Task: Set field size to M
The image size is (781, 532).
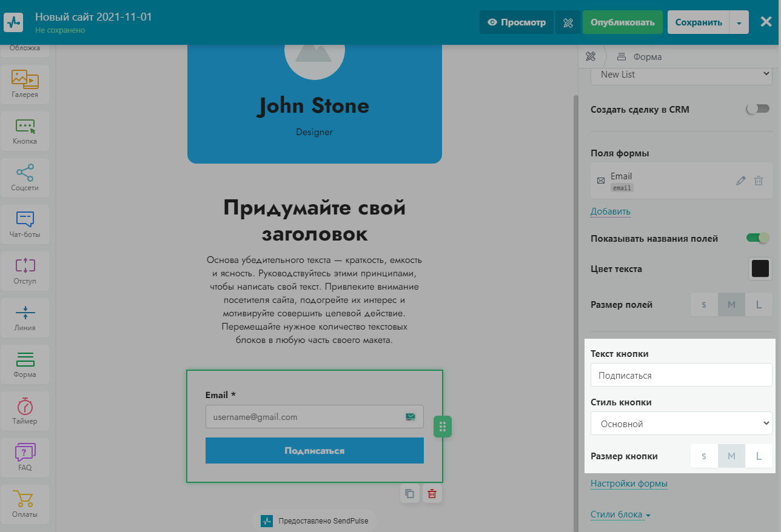Action: [x=732, y=305]
